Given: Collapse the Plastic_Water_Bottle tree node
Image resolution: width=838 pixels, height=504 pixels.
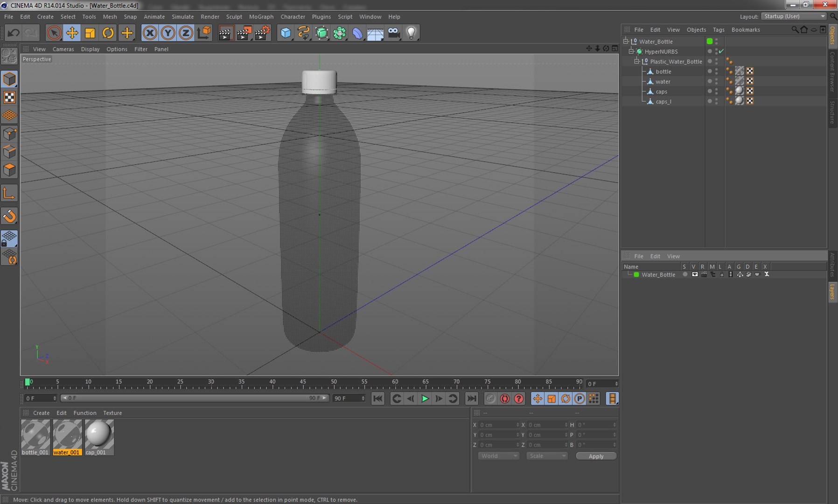Looking at the screenshot, I should pyautogui.click(x=636, y=61).
